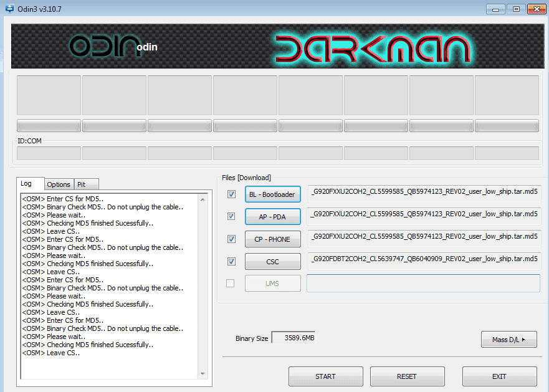Start flashing with the START button
Image resolution: width=549 pixels, height=392 pixels.
click(326, 376)
